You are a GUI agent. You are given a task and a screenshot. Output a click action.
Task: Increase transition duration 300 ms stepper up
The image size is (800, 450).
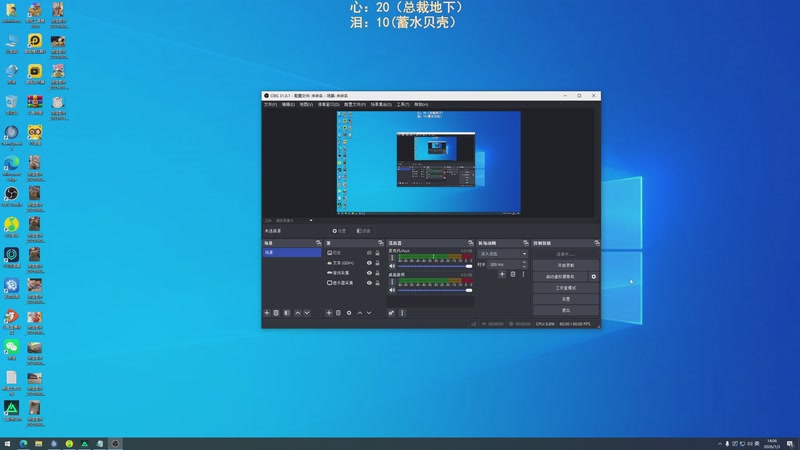[524, 262]
